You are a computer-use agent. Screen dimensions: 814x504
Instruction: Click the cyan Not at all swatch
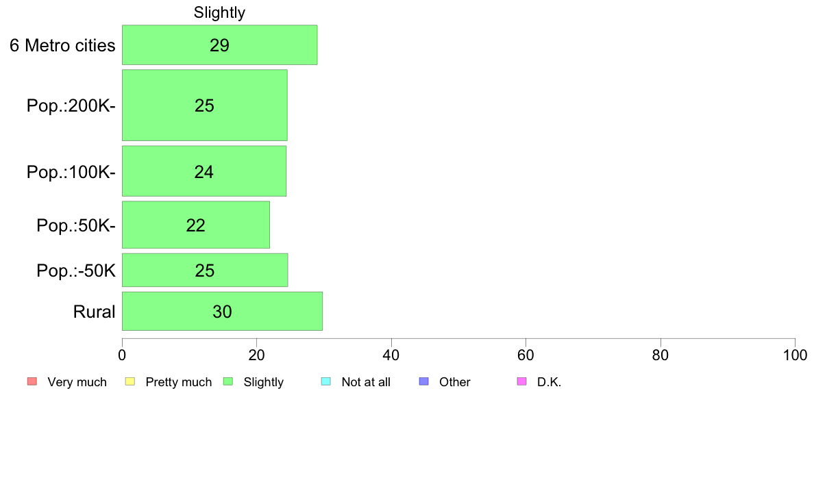coord(326,381)
